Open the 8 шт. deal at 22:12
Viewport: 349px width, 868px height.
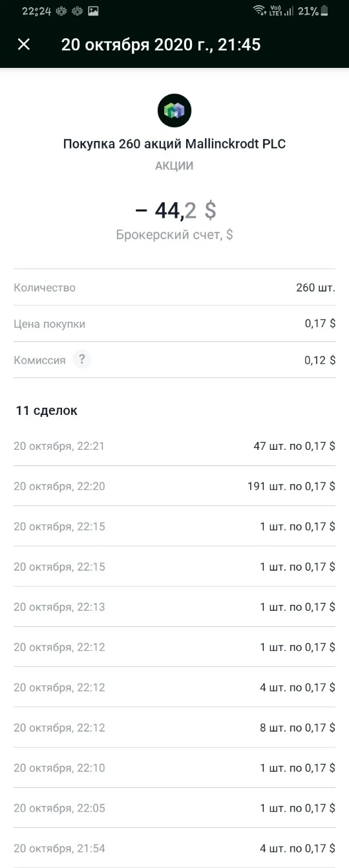pos(174,728)
